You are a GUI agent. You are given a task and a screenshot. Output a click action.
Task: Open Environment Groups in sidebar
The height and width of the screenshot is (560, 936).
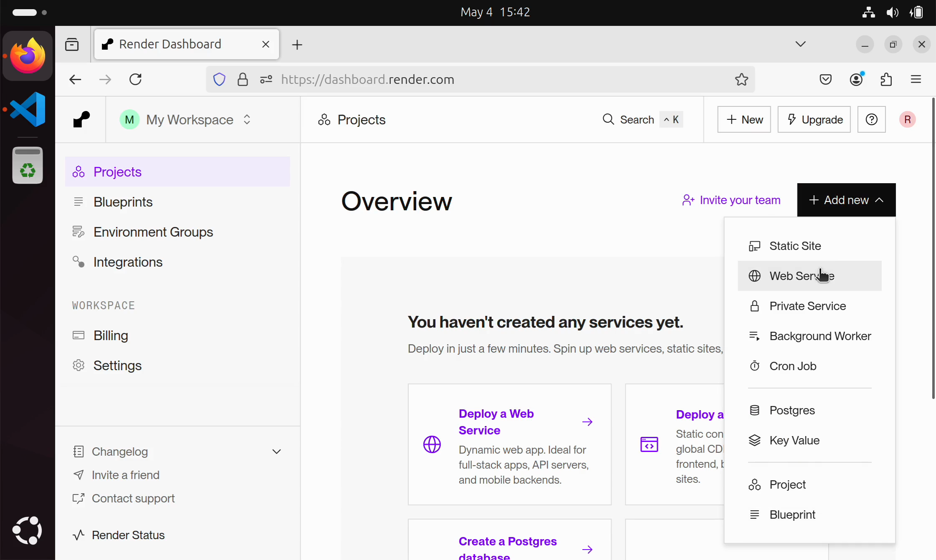pos(153,232)
